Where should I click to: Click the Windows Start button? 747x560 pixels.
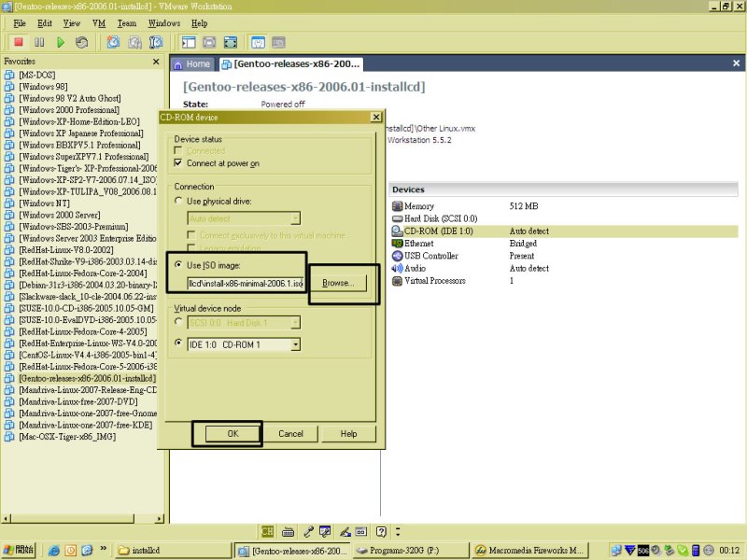(x=19, y=551)
